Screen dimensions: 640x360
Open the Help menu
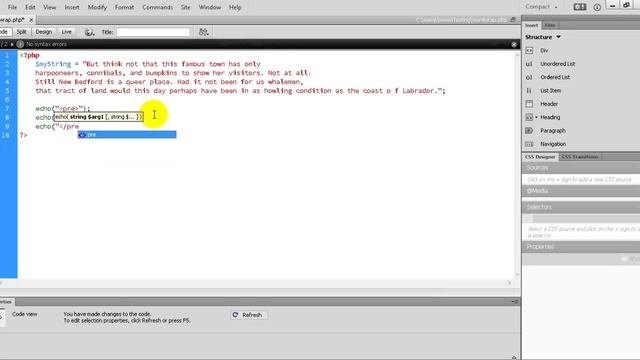pyautogui.click(x=235, y=7)
